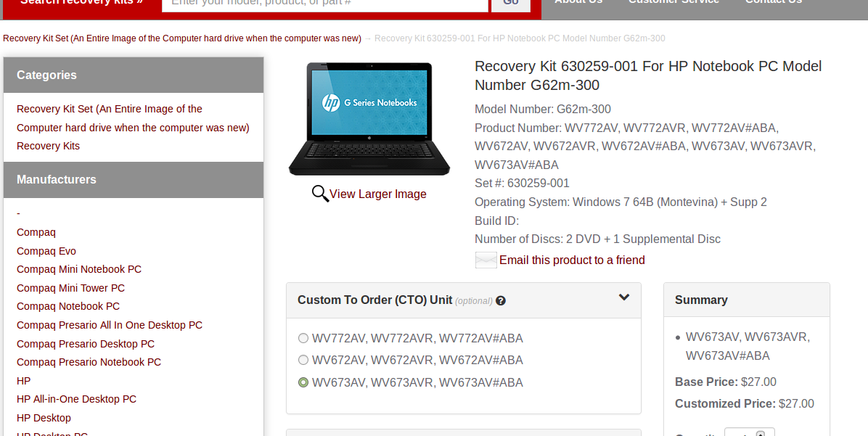
Task: Open the Contact Us menu item
Action: click(774, 2)
